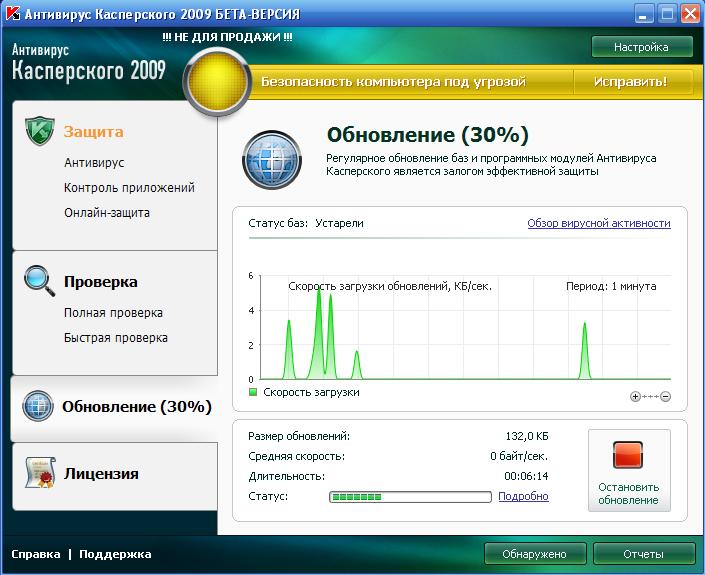Open the Подробно link
The height and width of the screenshot is (575, 705).
pos(523,496)
